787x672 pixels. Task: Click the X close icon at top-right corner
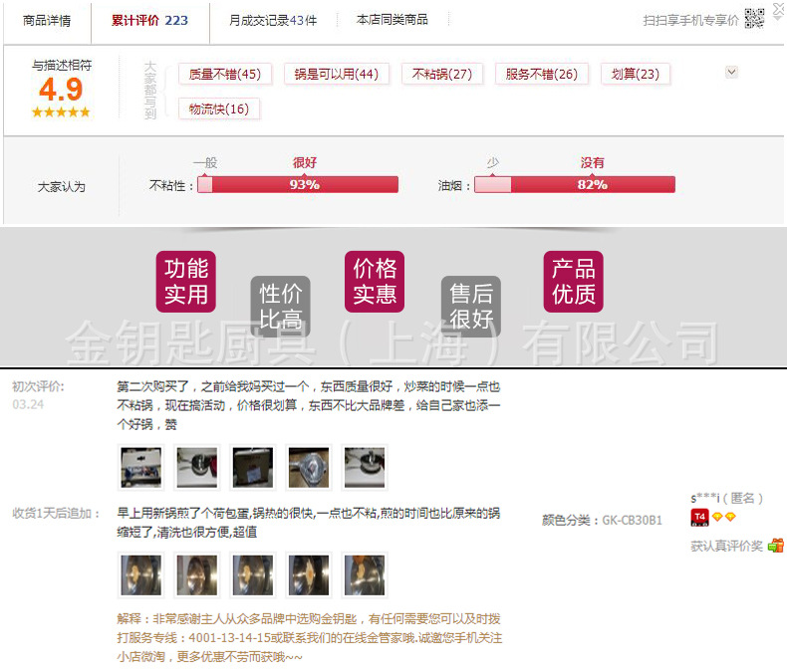click(778, 9)
